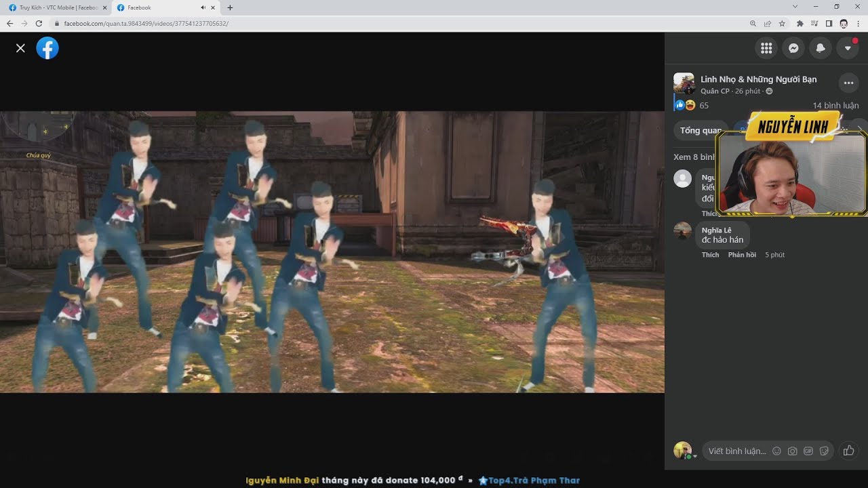Image resolution: width=868 pixels, height=488 pixels.
Task: Close the video viewer with the X icon
Action: 20,48
